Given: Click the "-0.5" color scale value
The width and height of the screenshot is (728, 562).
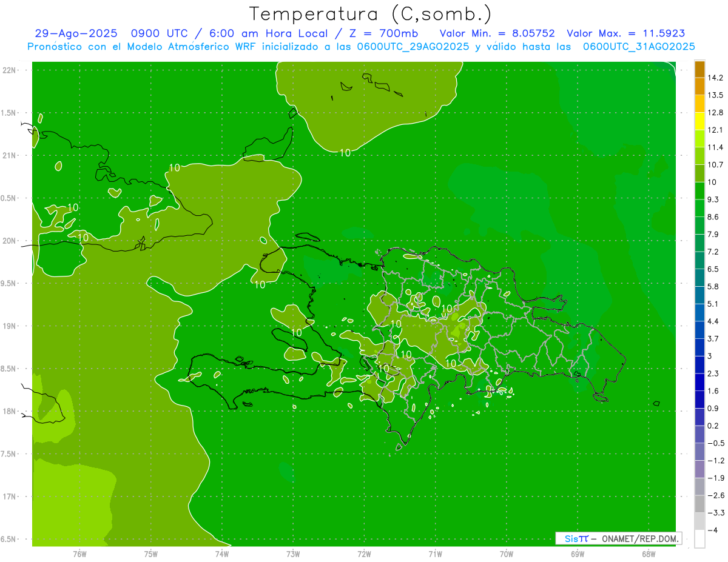Looking at the screenshot, I should pos(715,443).
